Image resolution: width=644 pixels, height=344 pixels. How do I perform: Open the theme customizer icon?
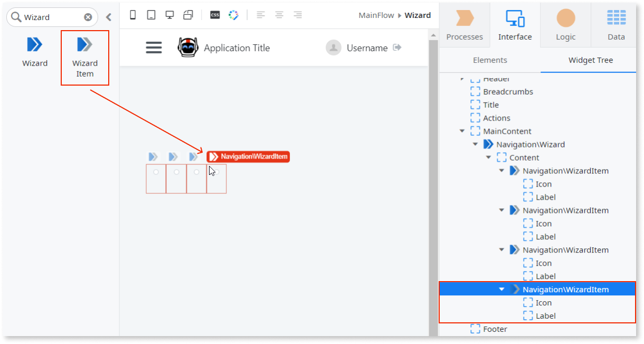(x=233, y=15)
